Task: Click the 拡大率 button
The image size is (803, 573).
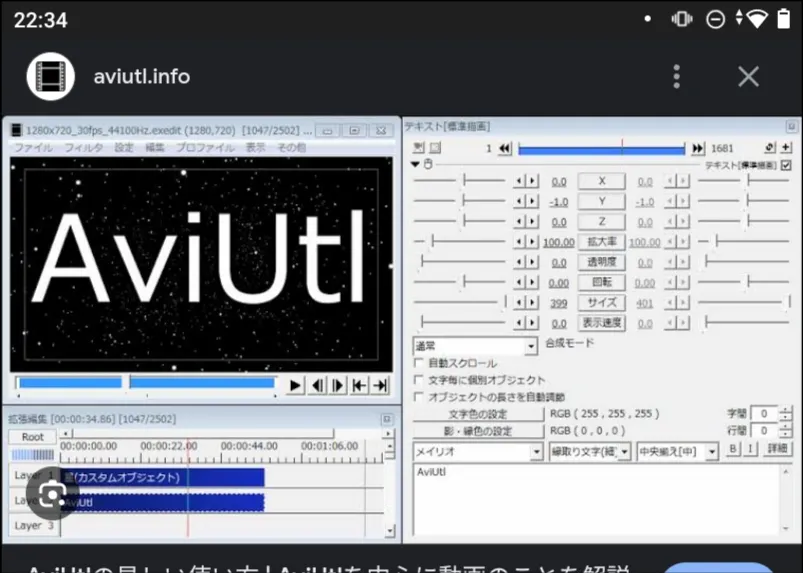Action: pyautogui.click(x=602, y=242)
